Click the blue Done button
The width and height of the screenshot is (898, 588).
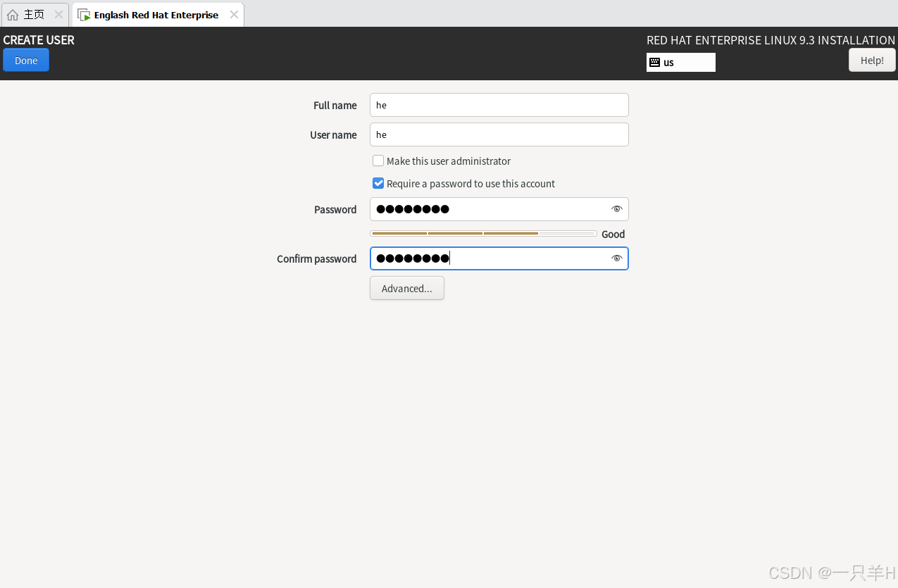26,61
